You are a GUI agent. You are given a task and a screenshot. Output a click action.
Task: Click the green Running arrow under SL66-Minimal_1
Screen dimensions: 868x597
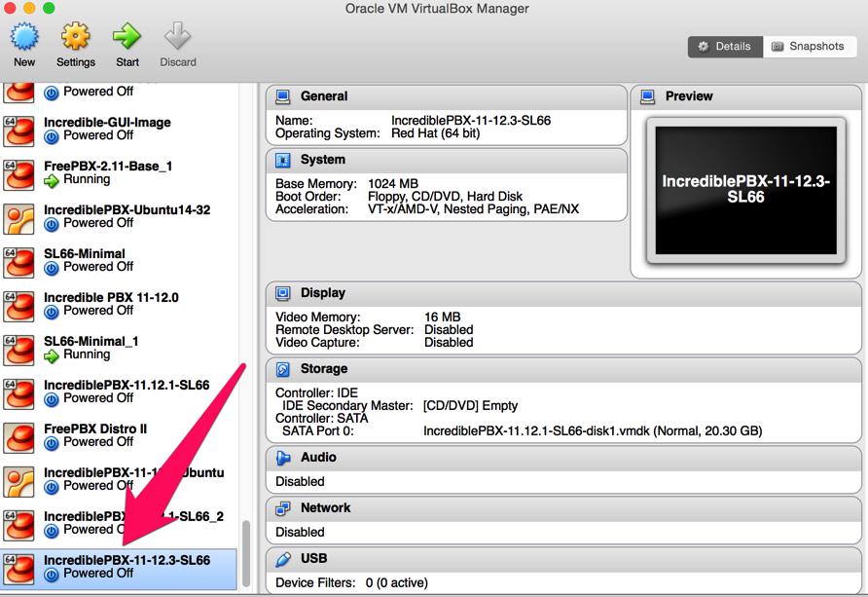click(x=51, y=355)
